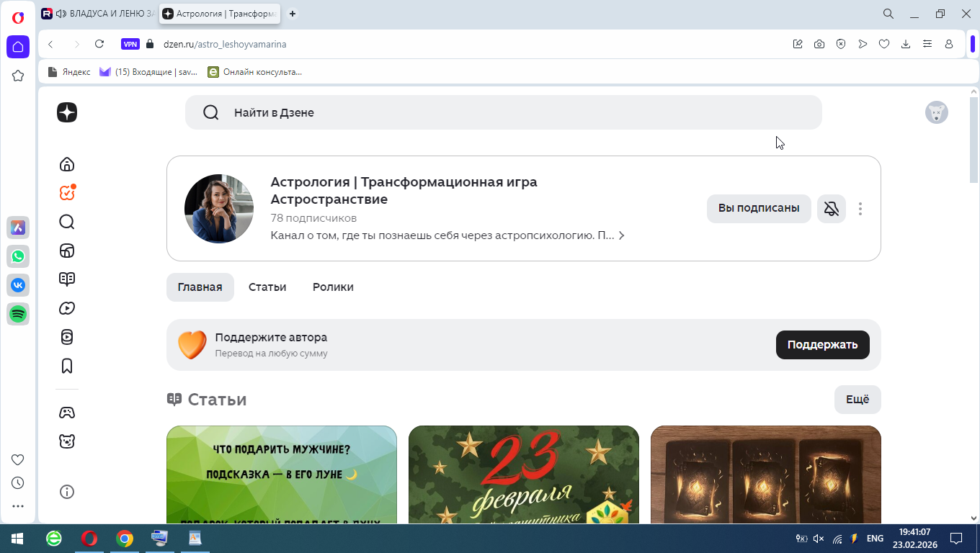Open the (15) Входящие mail bookmark
Viewport: 980px width, 553px height.
148,71
